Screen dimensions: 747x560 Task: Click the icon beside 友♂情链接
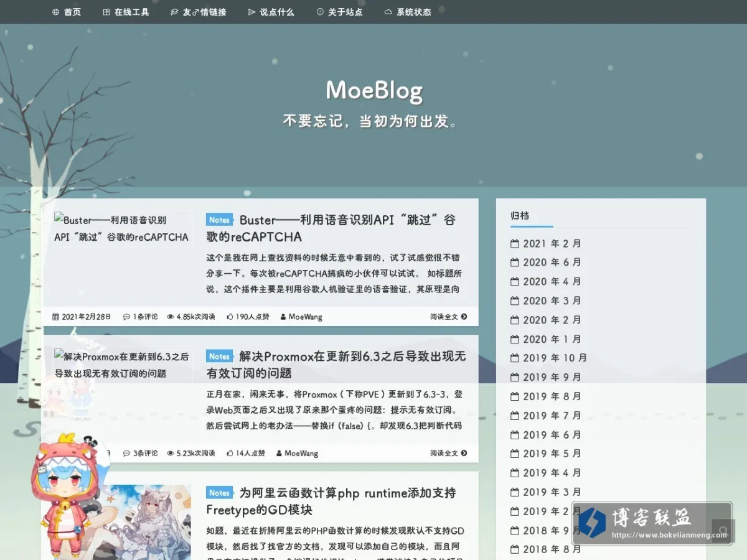click(174, 12)
